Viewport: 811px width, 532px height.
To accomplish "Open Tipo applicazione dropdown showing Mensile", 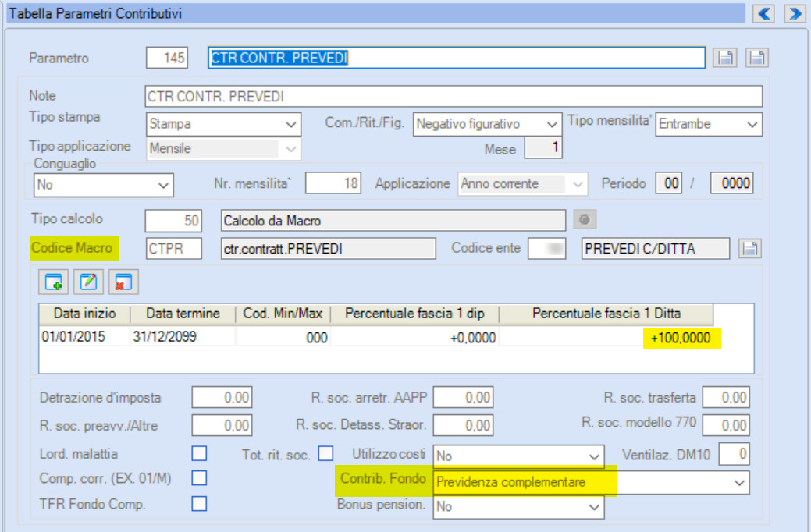I will click(x=223, y=149).
